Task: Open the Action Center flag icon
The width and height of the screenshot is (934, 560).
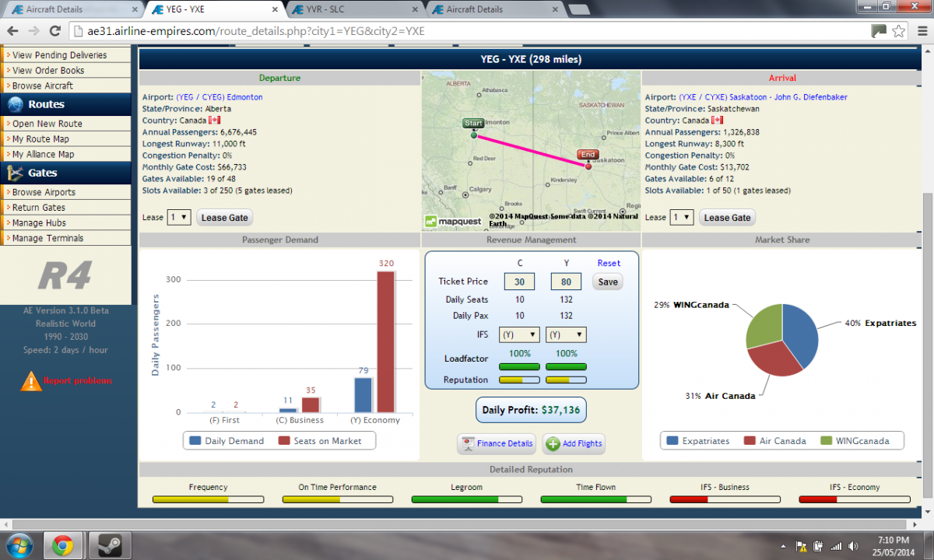Action: 801,546
